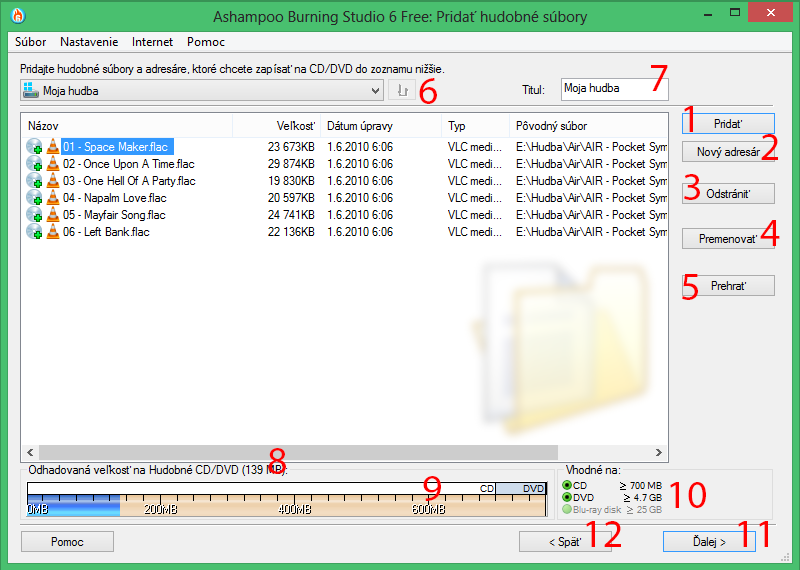Click the Ďalej > button
This screenshot has height=570, width=800.
(x=709, y=541)
